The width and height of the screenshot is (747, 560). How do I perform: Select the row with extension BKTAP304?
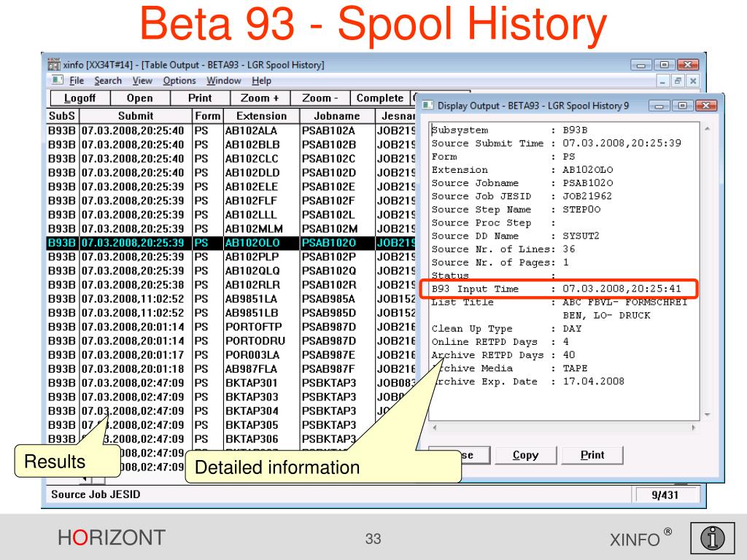click(231, 411)
